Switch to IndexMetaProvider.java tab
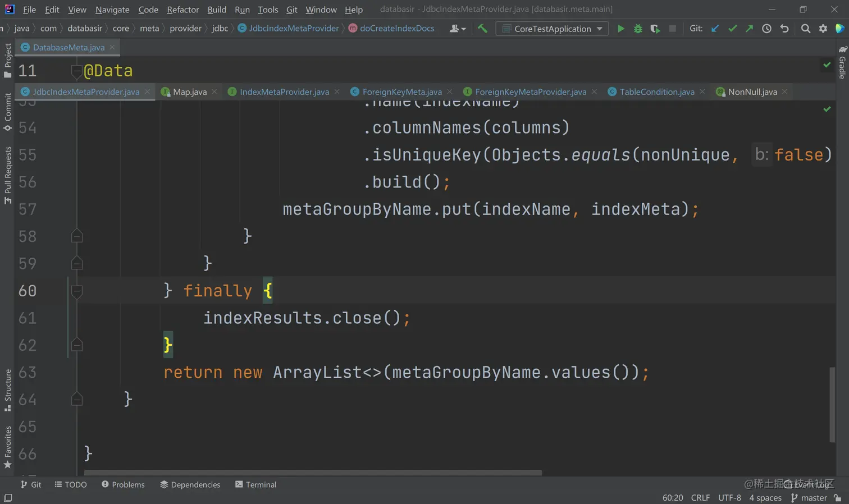849x504 pixels. pos(284,91)
